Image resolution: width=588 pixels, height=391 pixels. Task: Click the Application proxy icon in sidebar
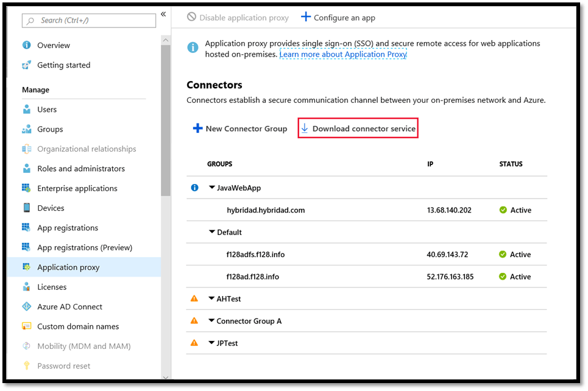[27, 267]
